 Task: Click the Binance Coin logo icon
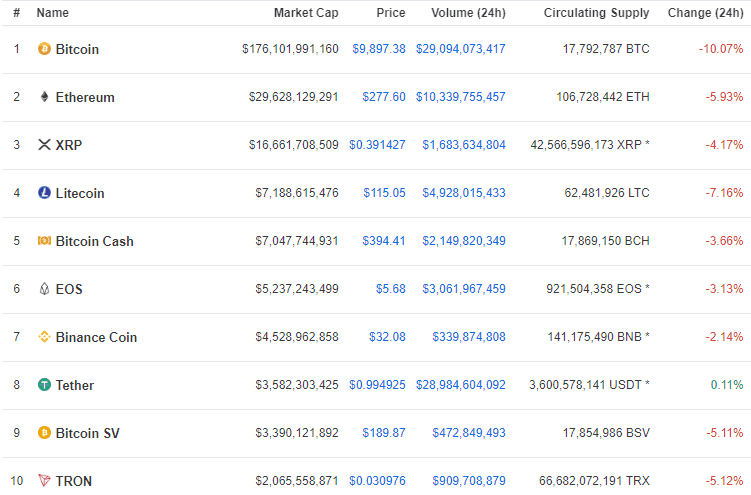(44, 337)
